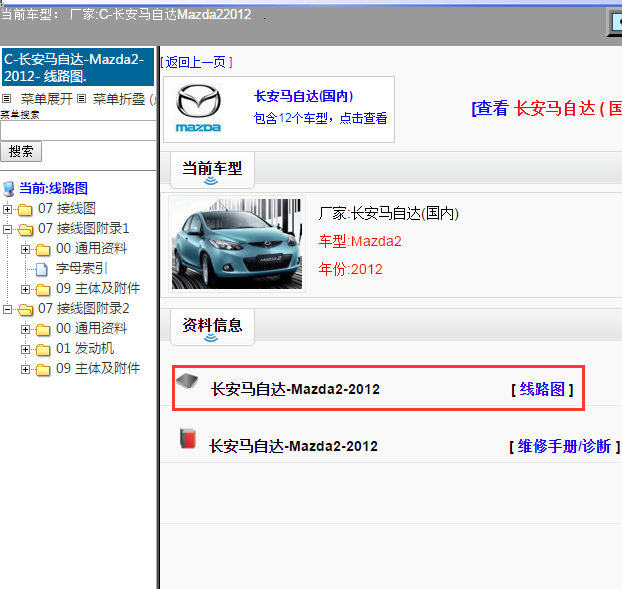This screenshot has width=622, height=589.
Task: Click the arrow icon under 资料信息 tab
Action: [211, 338]
